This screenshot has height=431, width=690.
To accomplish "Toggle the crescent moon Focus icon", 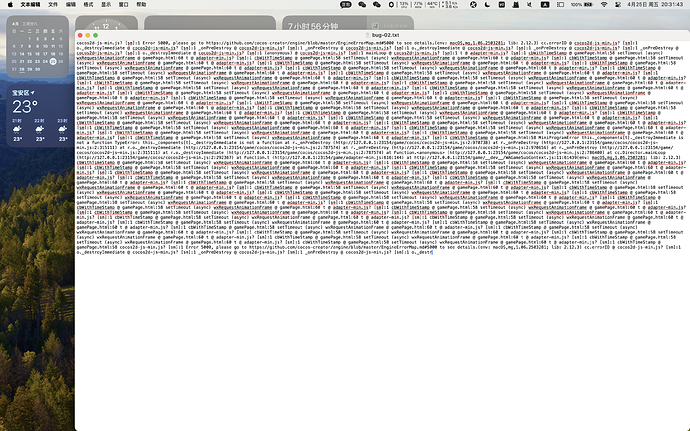I will 487,4.
